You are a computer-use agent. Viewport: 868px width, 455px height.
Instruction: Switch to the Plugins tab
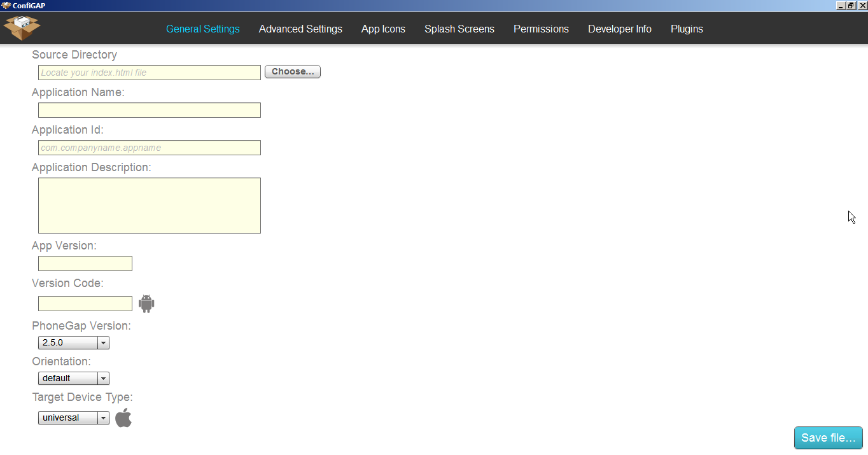(x=687, y=29)
